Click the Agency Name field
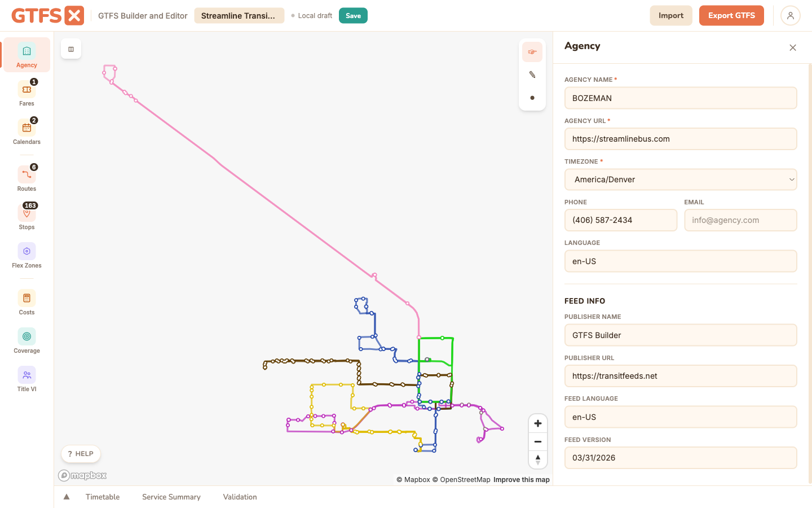This screenshot has width=812, height=508. tap(681, 98)
